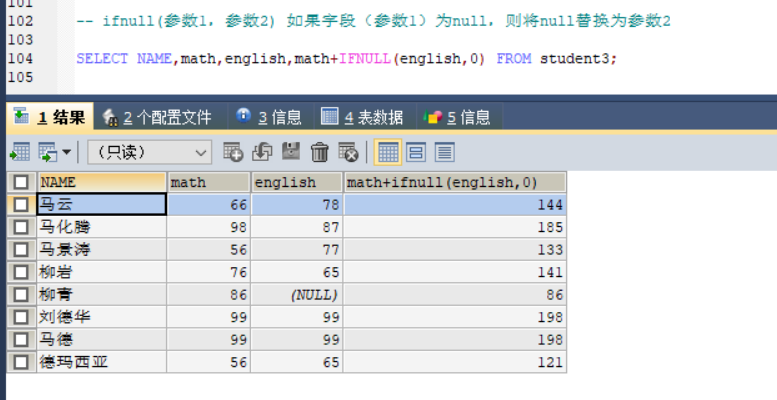Open the 2 个配置文件 tab
The width and height of the screenshot is (777, 400).
(160, 117)
